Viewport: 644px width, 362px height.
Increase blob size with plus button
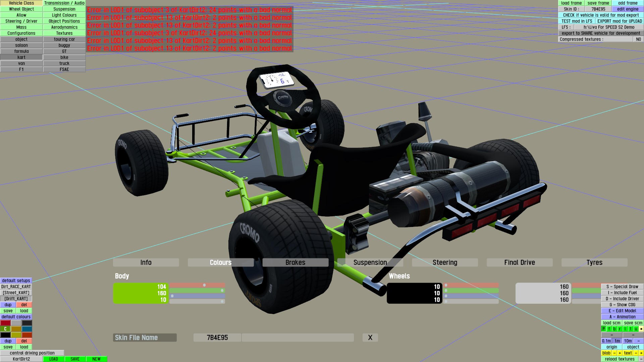click(620, 353)
